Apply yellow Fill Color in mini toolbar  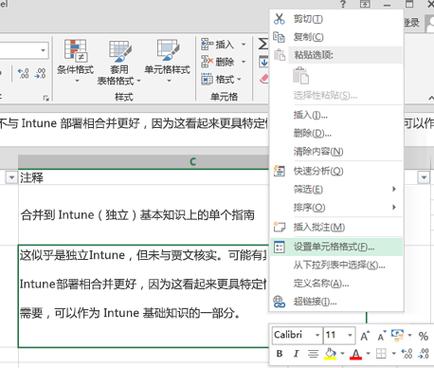click(x=330, y=354)
